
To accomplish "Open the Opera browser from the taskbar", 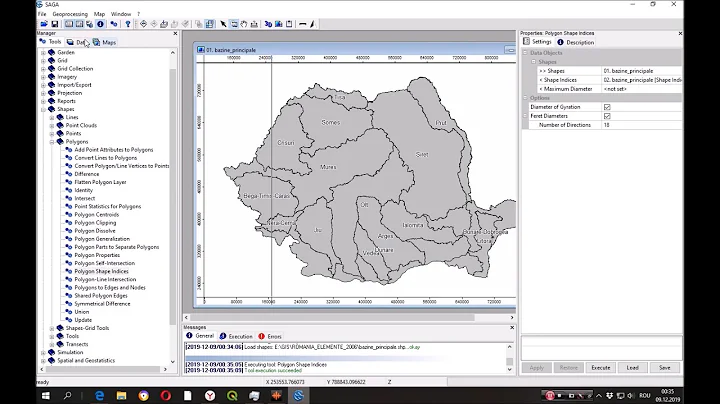I will (x=165, y=395).
